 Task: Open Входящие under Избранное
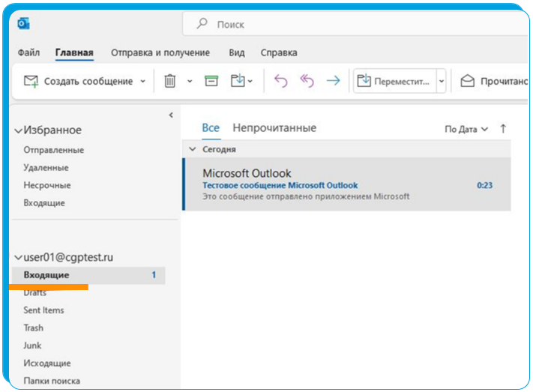pos(44,203)
